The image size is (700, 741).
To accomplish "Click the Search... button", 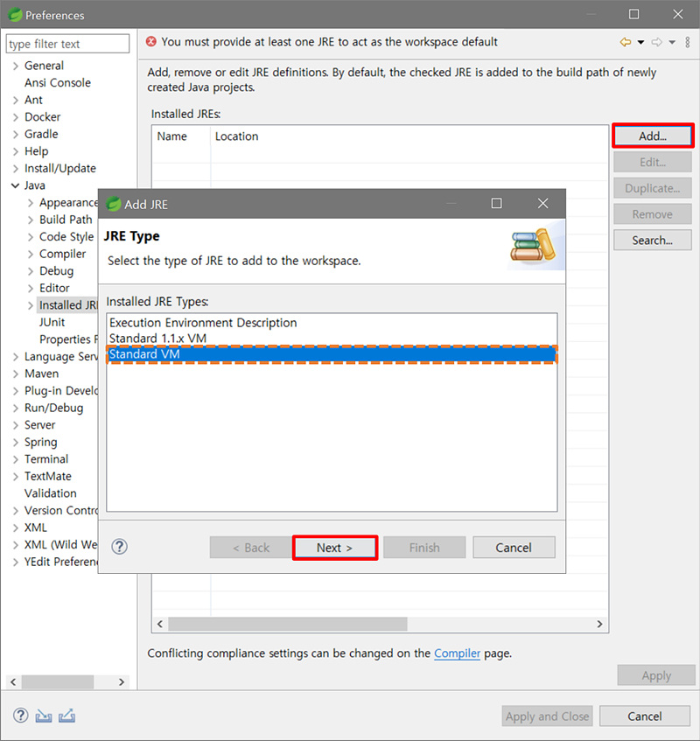I will click(x=653, y=240).
